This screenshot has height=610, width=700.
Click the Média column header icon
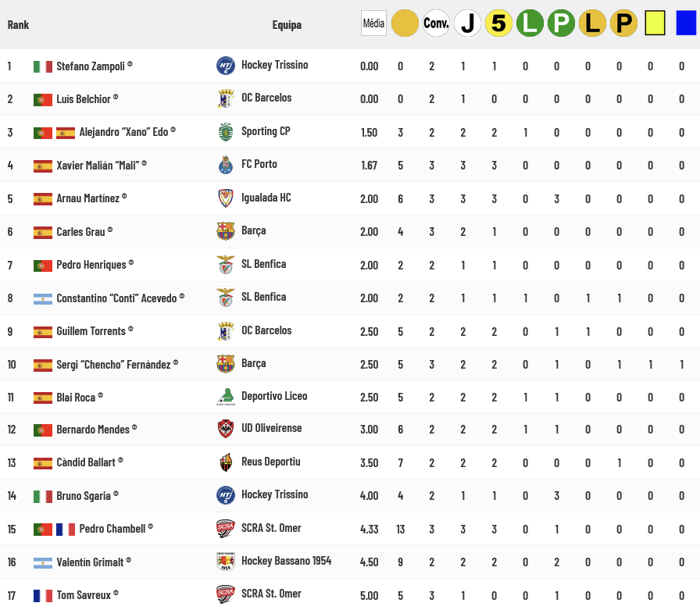pyautogui.click(x=373, y=23)
